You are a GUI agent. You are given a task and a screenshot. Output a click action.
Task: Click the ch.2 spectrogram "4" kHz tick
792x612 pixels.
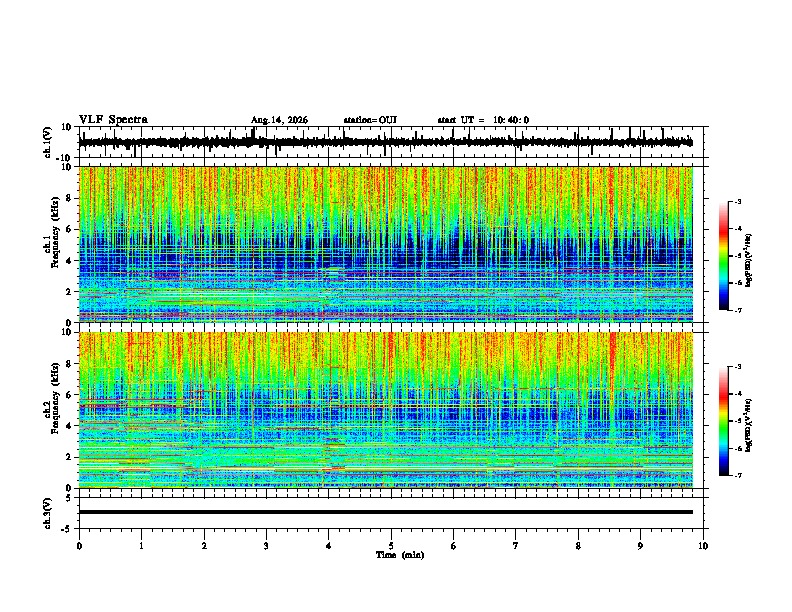click(69, 426)
